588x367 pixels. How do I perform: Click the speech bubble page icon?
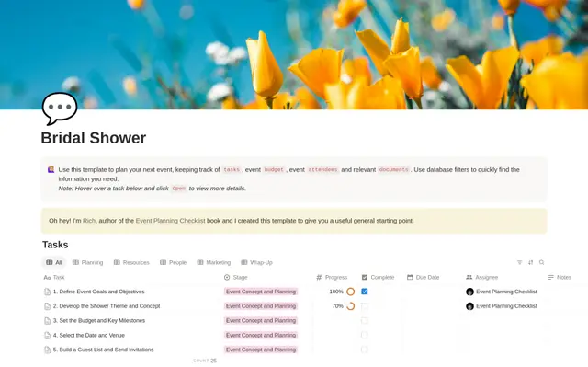tap(60, 109)
